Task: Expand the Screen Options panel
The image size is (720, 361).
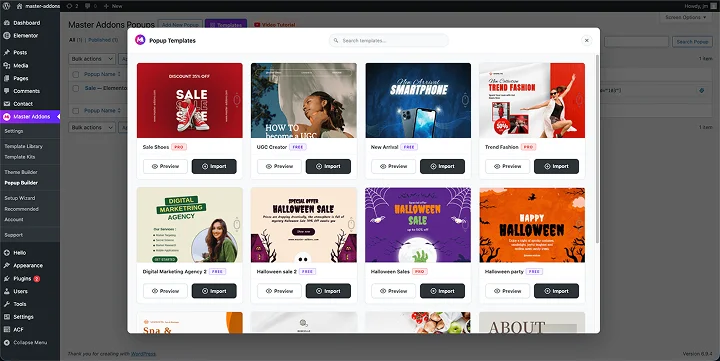Action: 686,17
